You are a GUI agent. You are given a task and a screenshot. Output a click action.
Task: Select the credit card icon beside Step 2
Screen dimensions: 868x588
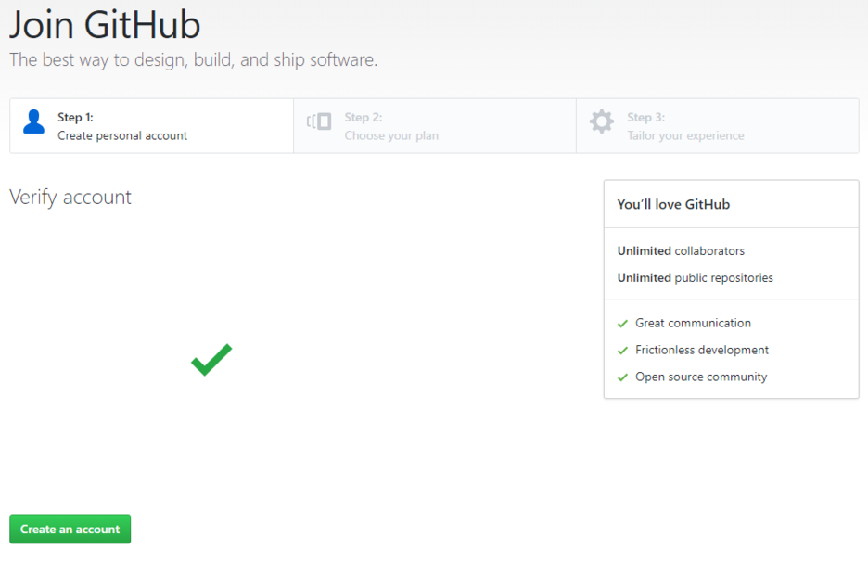coord(318,121)
